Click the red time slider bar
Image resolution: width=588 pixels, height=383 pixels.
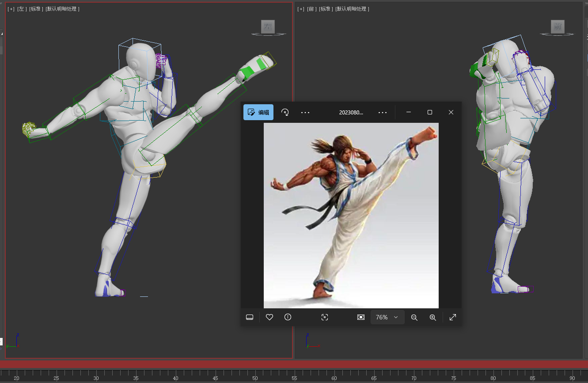point(294,364)
